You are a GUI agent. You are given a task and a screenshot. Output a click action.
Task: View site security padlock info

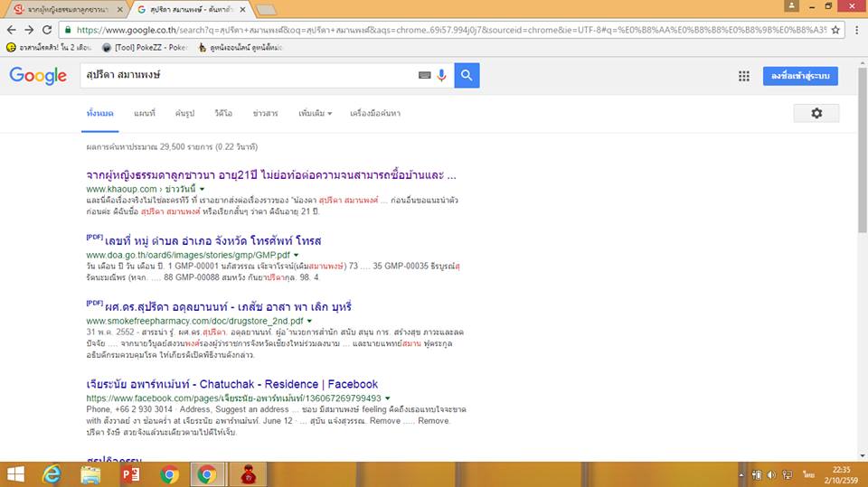[x=68, y=30]
